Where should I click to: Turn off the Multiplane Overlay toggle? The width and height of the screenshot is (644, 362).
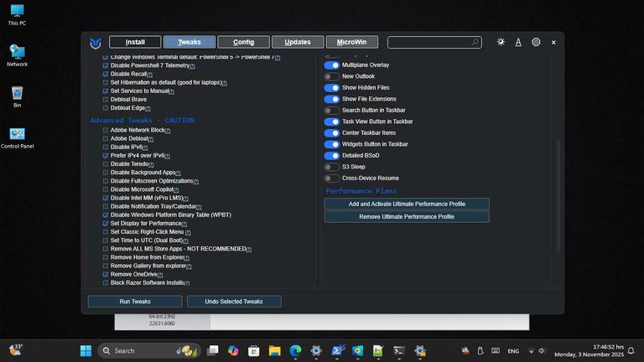331,65
